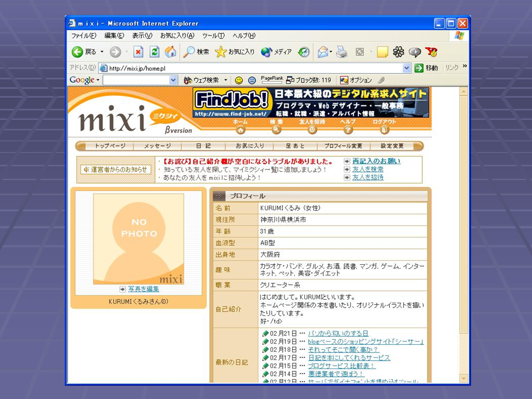Click the highlighter pen icon on Google toolbar
The image size is (532, 399).
[381, 80]
